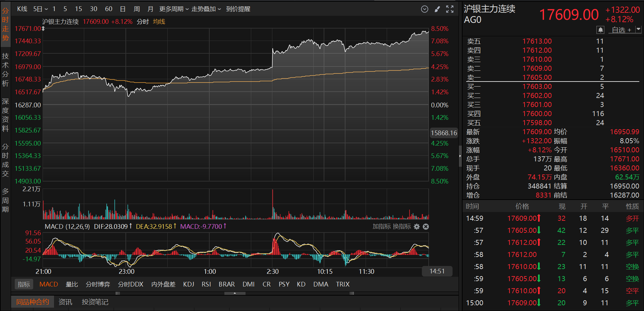Select the 15:00 trade row
The width and height of the screenshot is (644, 311).
click(x=552, y=303)
